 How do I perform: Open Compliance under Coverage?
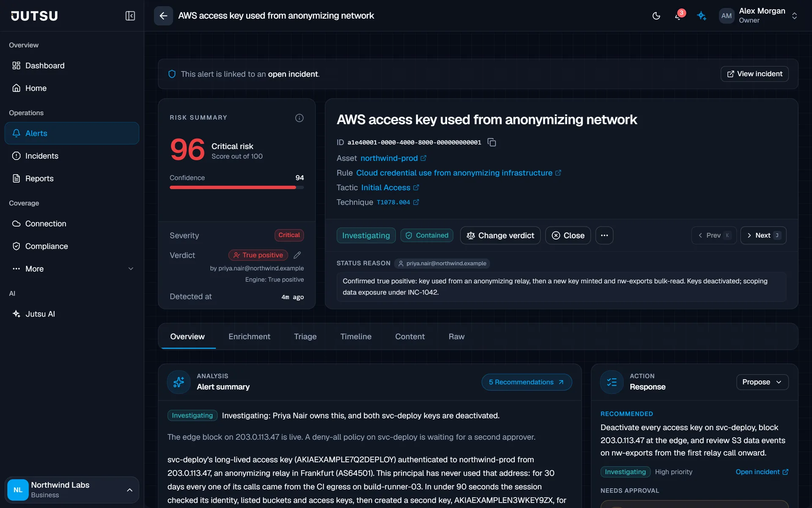(x=72, y=246)
